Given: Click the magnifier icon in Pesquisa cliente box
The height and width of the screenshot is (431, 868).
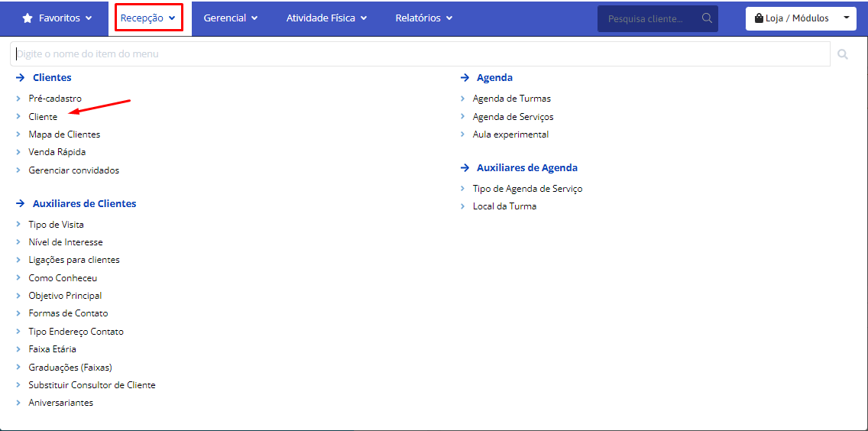Looking at the screenshot, I should click(706, 18).
